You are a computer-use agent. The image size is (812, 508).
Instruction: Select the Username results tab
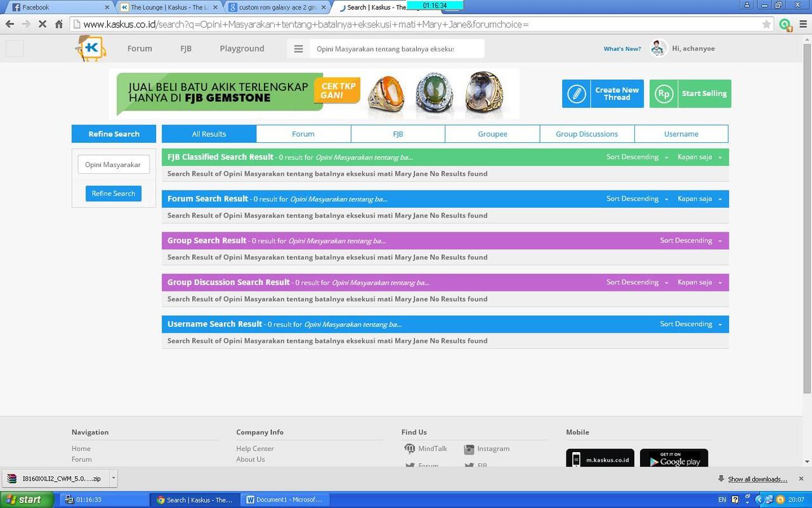(681, 134)
